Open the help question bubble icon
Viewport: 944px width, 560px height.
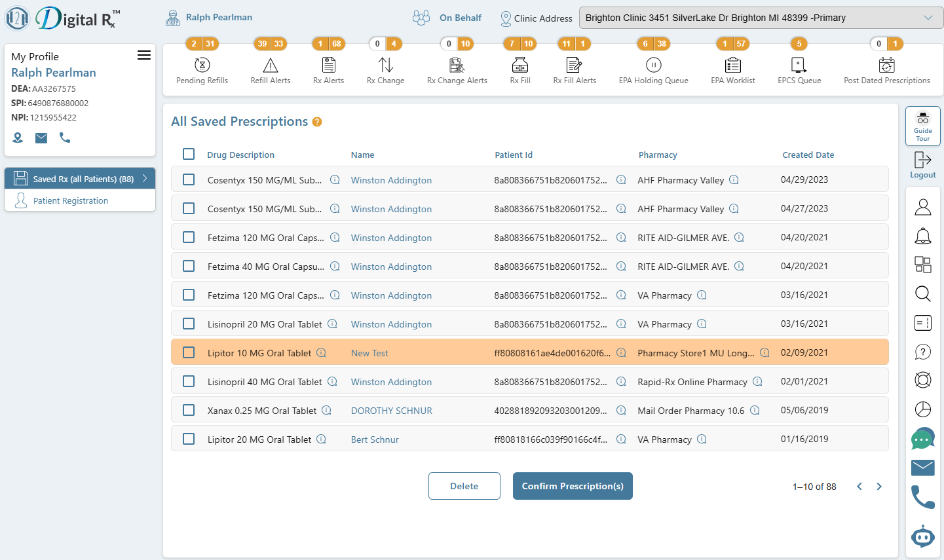click(923, 352)
